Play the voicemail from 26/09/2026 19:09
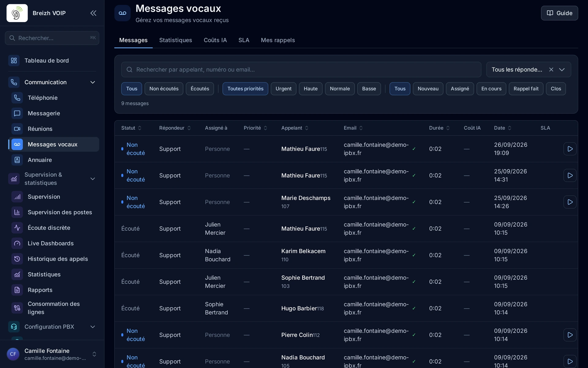 point(570,149)
